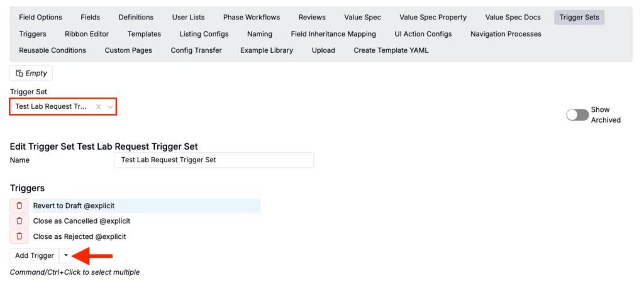The height and width of the screenshot is (281, 644).
Task: Toggle Show Archived switch
Action: coord(577,114)
